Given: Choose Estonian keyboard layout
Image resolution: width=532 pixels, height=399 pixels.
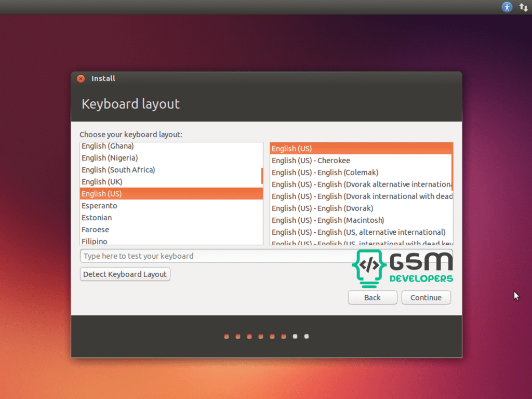Looking at the screenshot, I should click(x=97, y=218).
